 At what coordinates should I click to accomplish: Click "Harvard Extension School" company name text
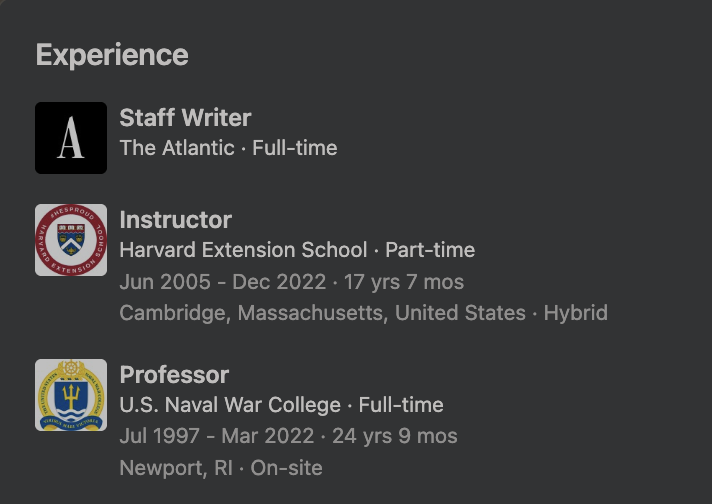(243, 250)
